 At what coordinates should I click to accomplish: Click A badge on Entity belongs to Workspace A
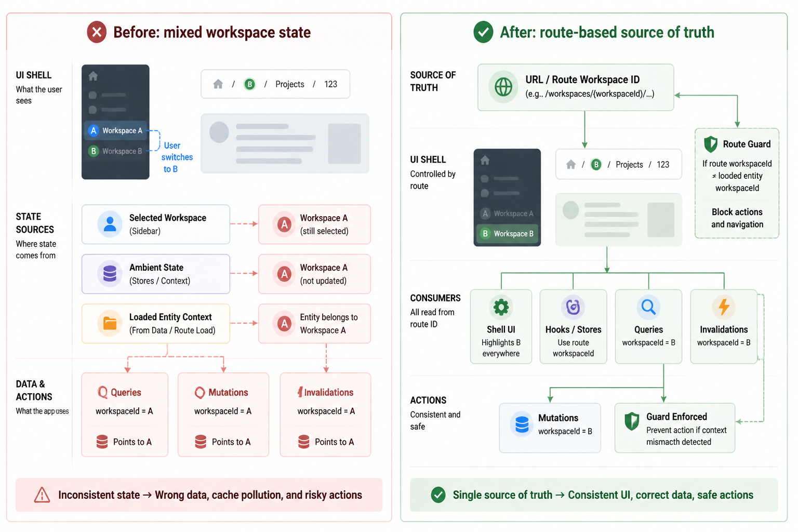click(x=284, y=324)
